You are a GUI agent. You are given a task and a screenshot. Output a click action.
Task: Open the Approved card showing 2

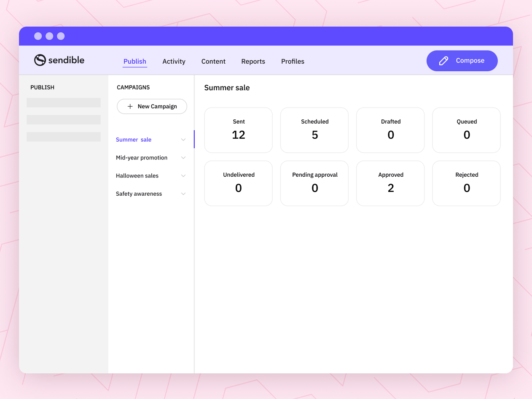[390, 183]
